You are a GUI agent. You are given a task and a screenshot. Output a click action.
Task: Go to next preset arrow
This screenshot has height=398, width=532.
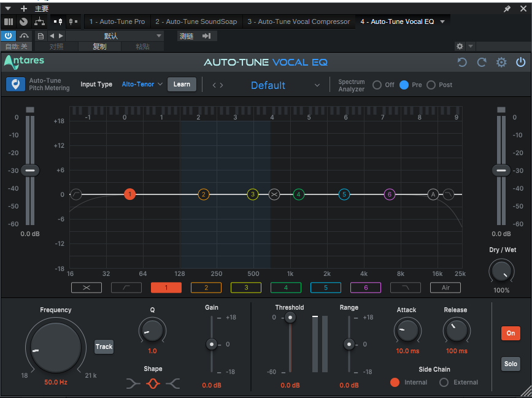pyautogui.click(x=222, y=85)
